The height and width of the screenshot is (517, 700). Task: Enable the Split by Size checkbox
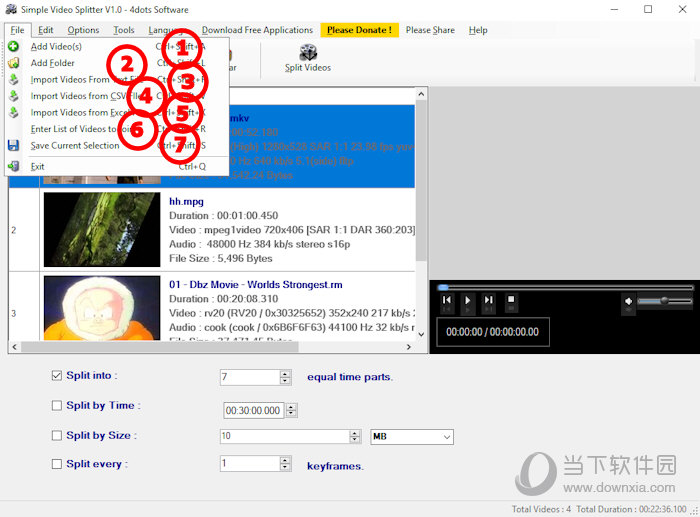point(57,435)
